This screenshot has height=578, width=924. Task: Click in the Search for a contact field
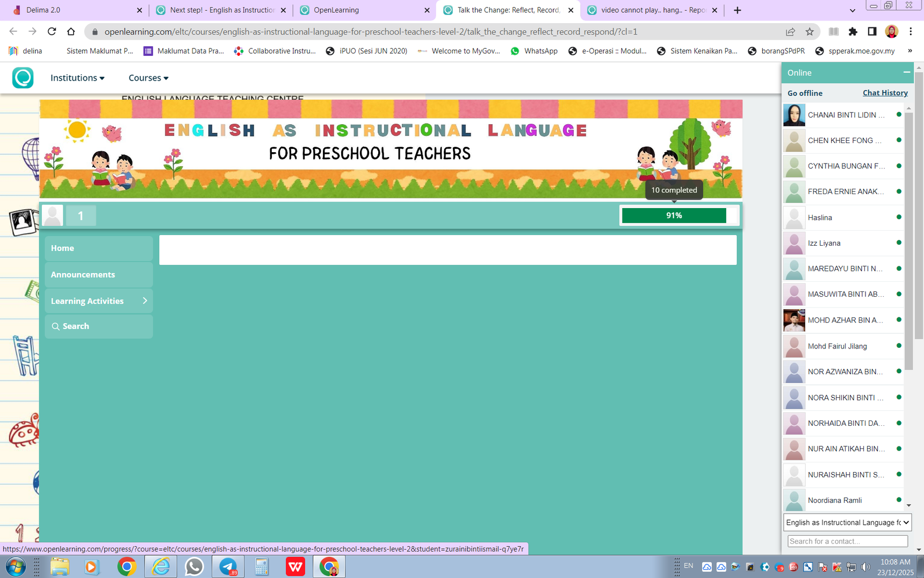pos(848,541)
